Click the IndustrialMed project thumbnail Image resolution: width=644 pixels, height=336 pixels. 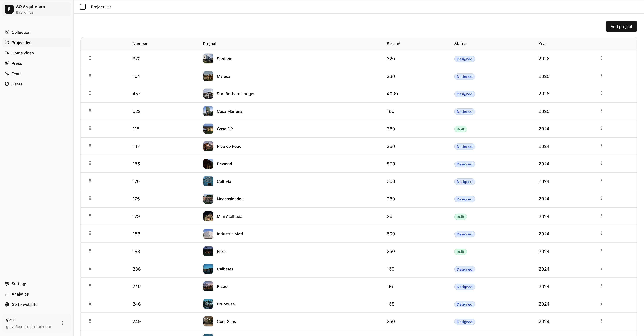(208, 234)
